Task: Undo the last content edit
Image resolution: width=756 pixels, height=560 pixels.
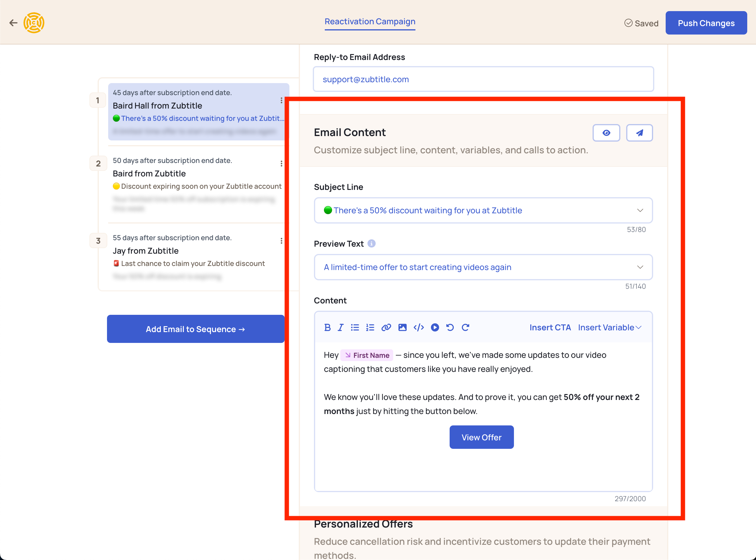Action: pyautogui.click(x=450, y=327)
